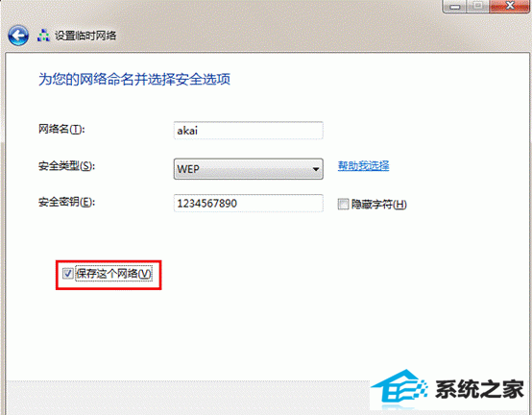The image size is (532, 415).
Task: Click the 安全密钥(E) label
Action: point(66,202)
